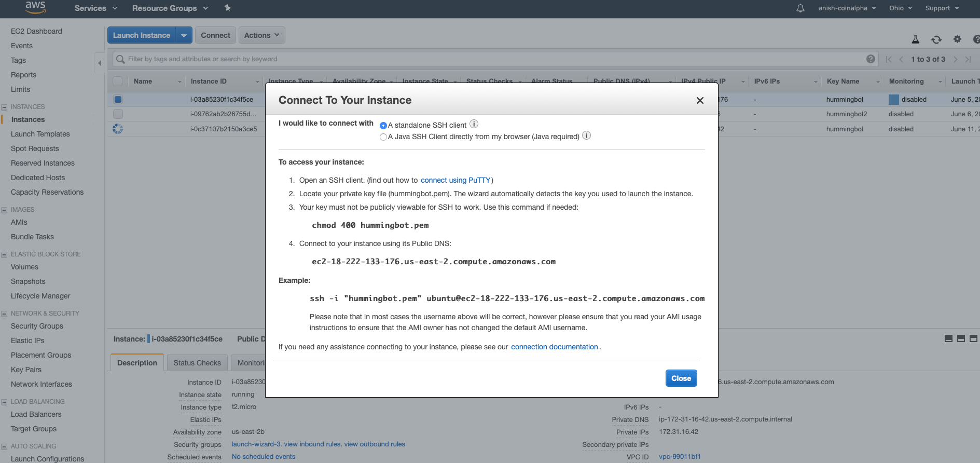This screenshot has width=980, height=463.
Task: Minimize the details pane layout icon
Action: coord(948,338)
